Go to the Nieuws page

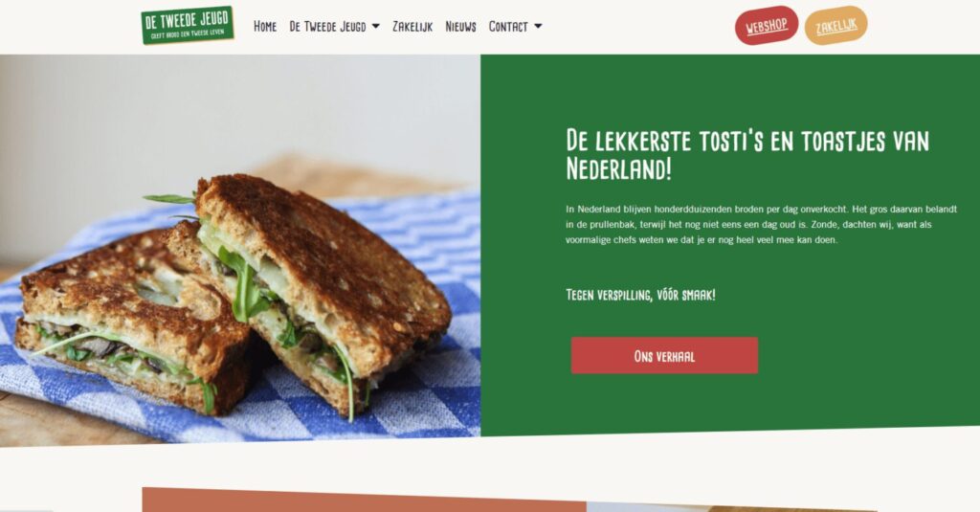click(460, 26)
